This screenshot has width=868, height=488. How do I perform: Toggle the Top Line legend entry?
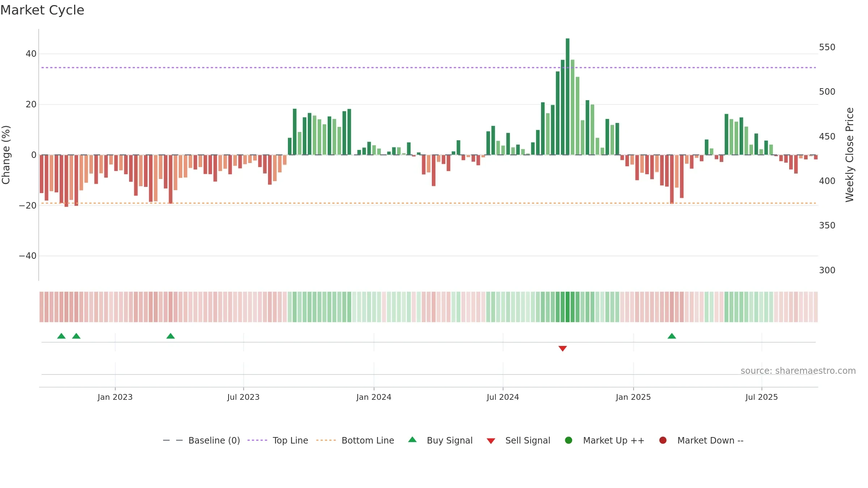pyautogui.click(x=278, y=440)
